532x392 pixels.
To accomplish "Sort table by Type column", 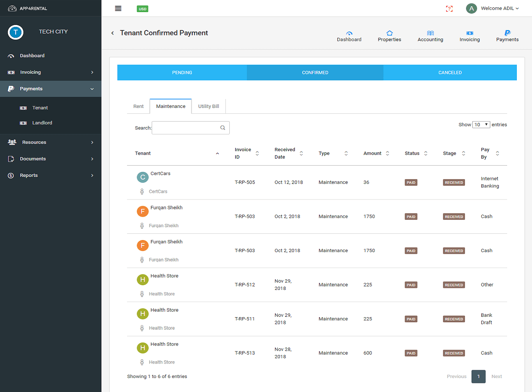I will [x=346, y=154].
